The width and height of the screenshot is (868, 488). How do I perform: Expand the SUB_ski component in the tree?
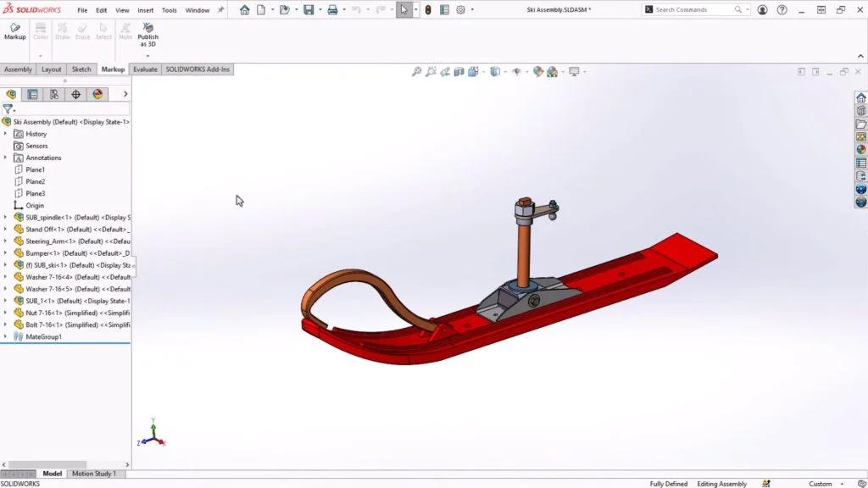pos(5,264)
